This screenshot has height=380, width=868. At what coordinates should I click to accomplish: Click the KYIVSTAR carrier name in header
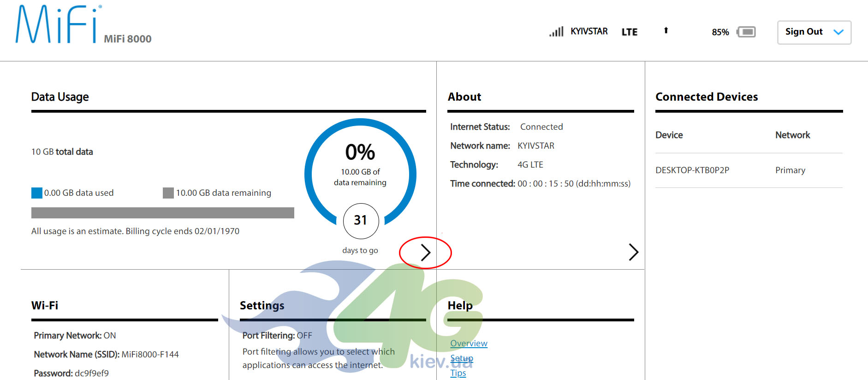click(589, 31)
